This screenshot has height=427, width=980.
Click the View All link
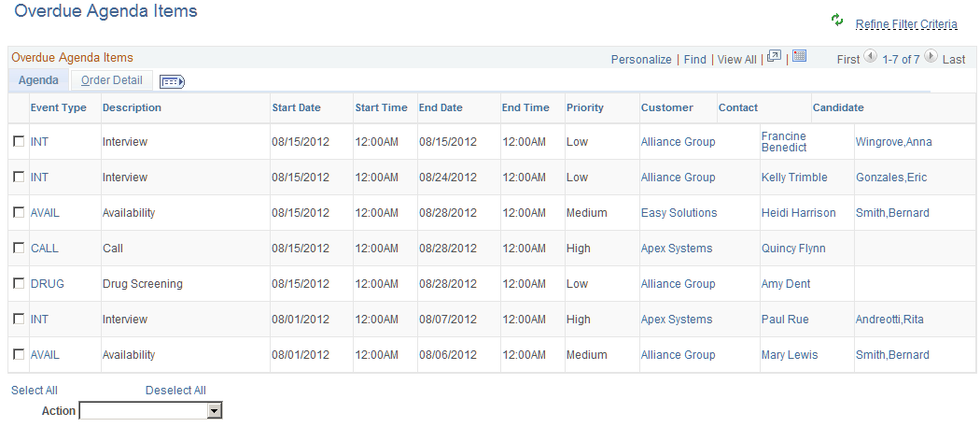pyautogui.click(x=736, y=59)
